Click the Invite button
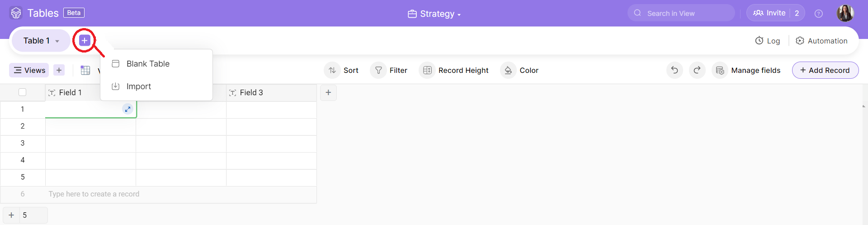 [769, 13]
